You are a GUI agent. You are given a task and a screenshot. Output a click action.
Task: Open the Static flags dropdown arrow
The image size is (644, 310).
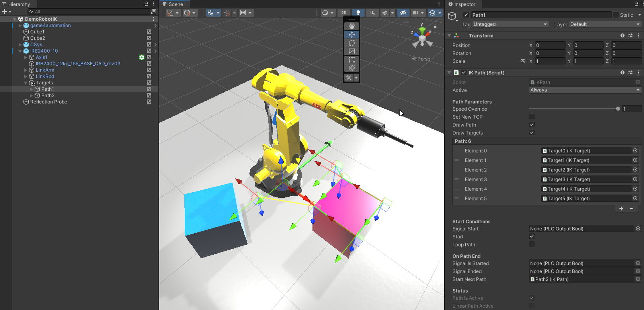(640, 15)
